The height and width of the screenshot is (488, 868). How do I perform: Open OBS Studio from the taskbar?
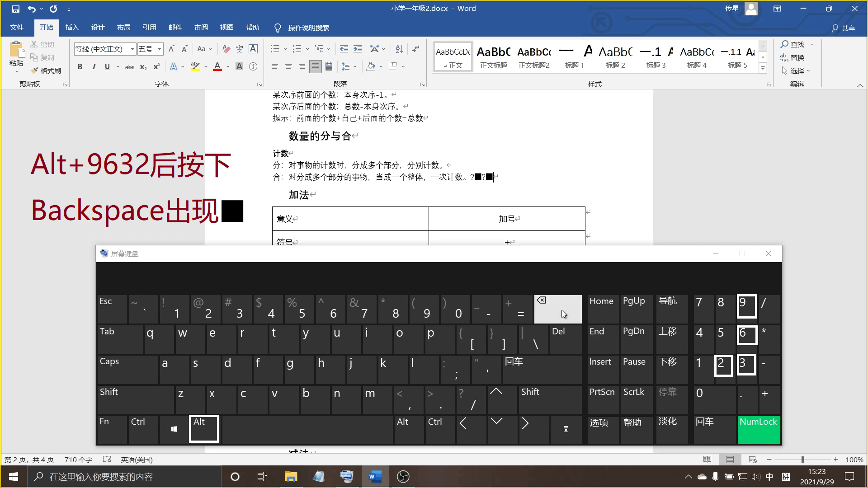(402, 476)
